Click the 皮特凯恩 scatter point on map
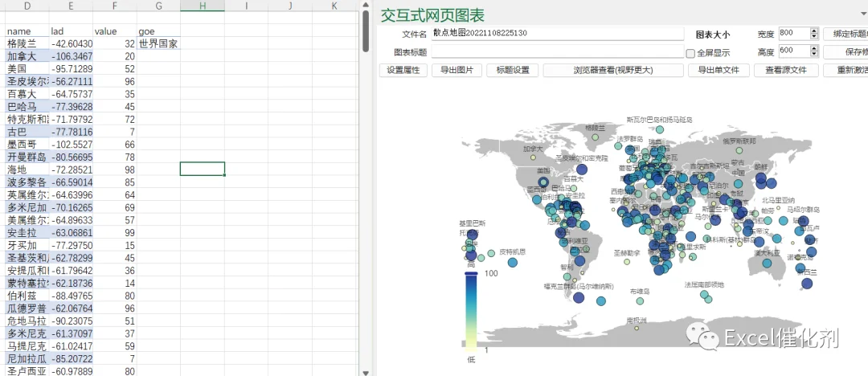Image resolution: width=868 pixels, height=376 pixels. 513,263
